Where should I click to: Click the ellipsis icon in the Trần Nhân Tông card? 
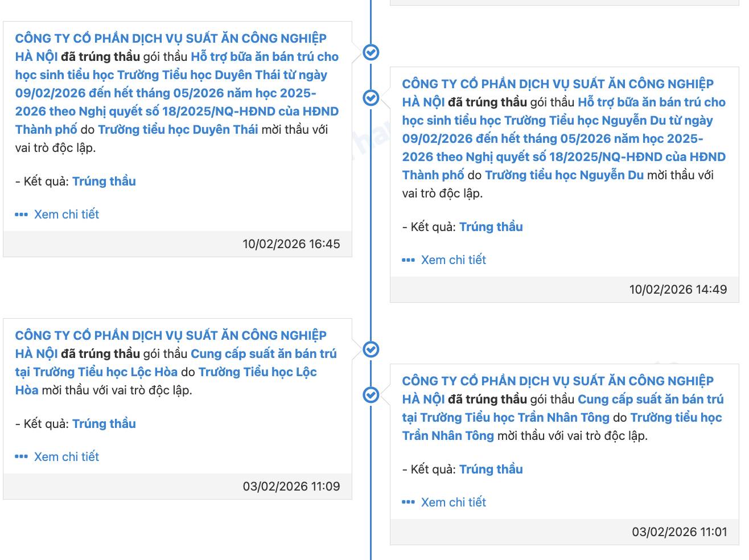408,503
